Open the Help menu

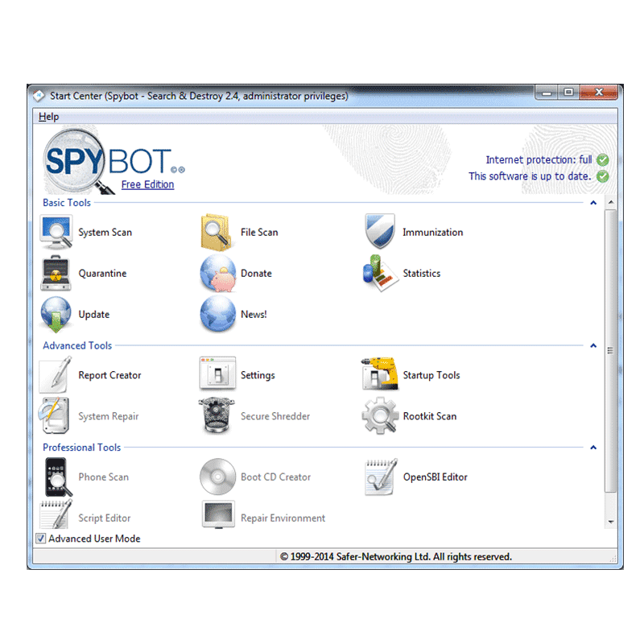click(48, 116)
